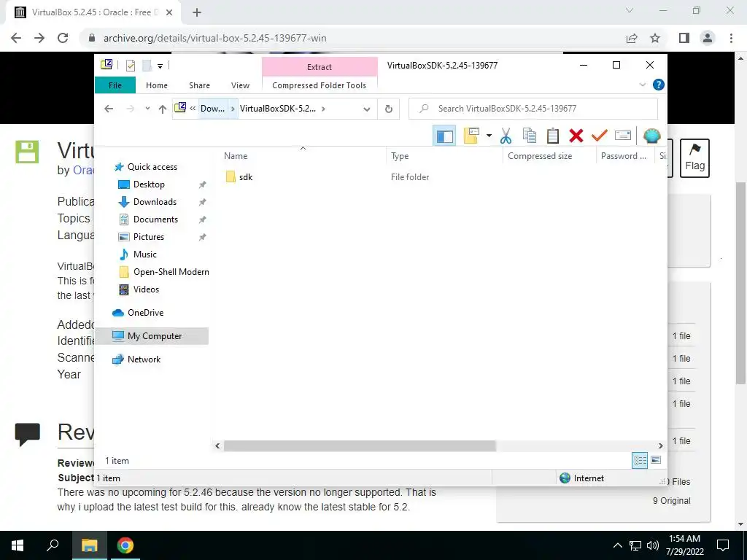This screenshot has height=560, width=747.
Task: Open Desktop in navigation pane
Action: coord(149,184)
